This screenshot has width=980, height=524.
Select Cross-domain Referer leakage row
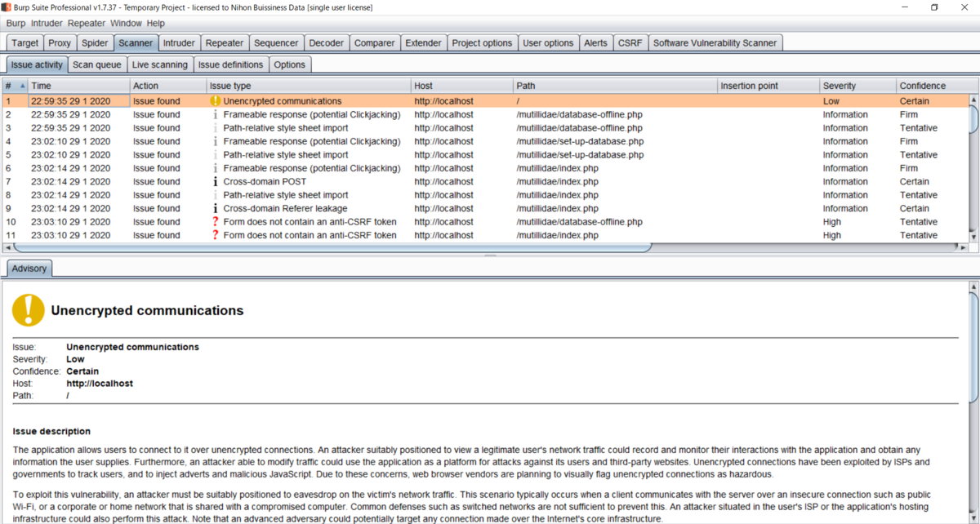(485, 209)
